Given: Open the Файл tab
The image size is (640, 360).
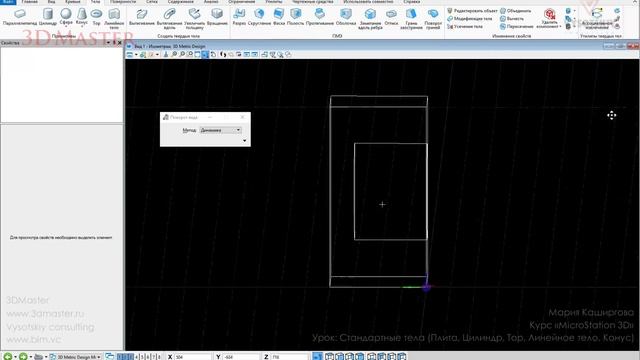Looking at the screenshot, I should coord(8,2).
